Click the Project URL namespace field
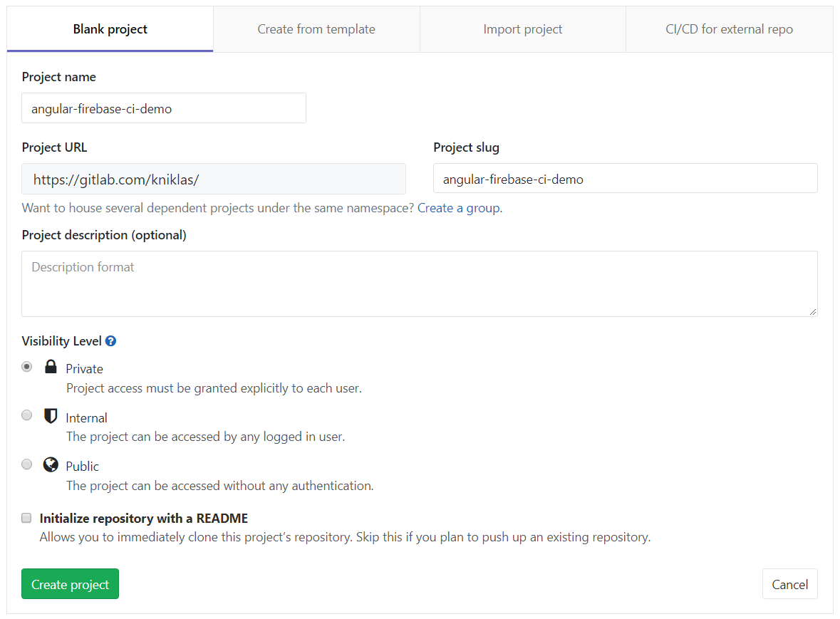Image resolution: width=840 pixels, height=619 pixels. click(214, 179)
